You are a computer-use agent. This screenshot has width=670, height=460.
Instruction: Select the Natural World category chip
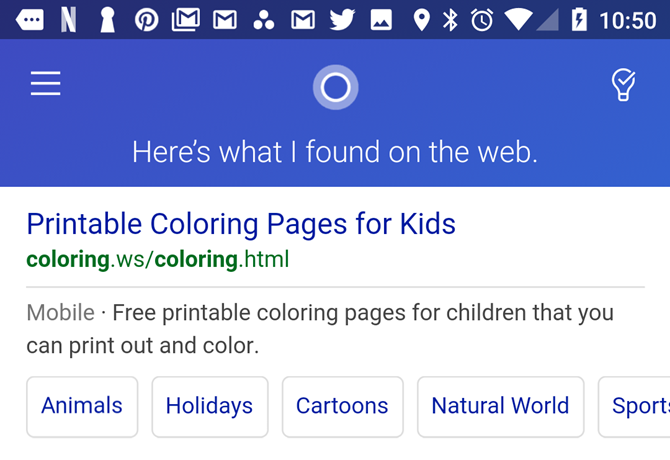click(x=500, y=406)
